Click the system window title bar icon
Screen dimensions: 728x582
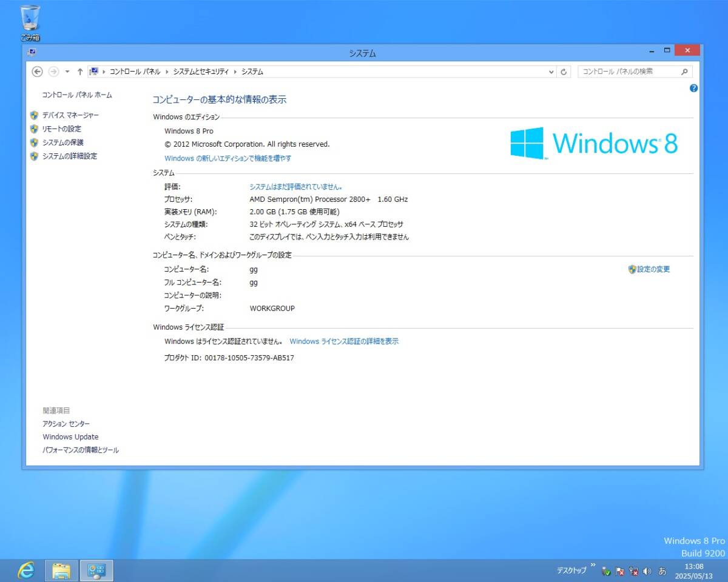(32, 52)
